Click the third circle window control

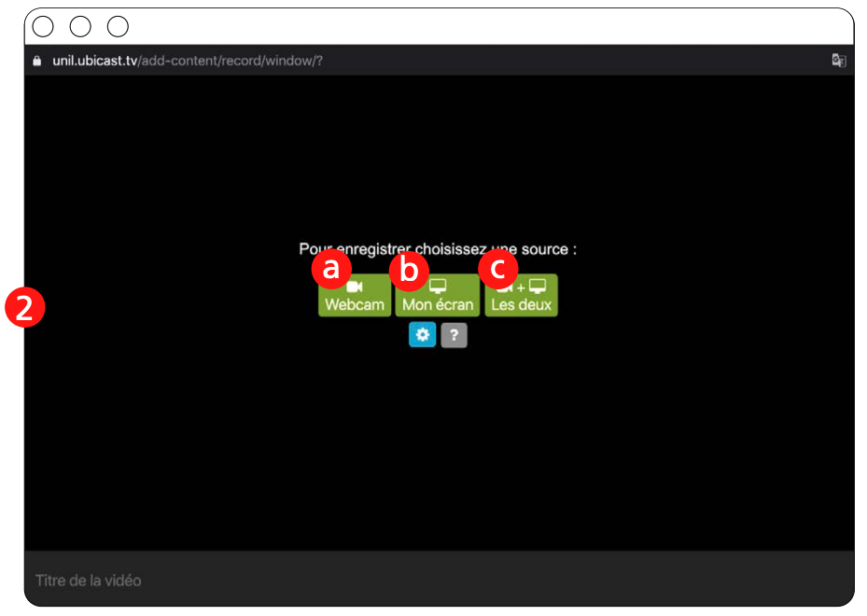[x=118, y=26]
